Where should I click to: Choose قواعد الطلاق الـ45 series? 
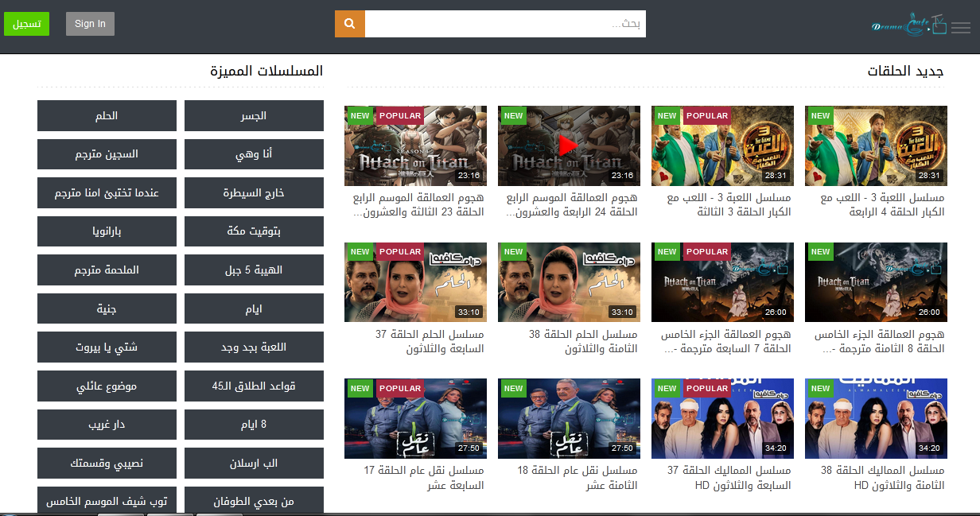[254, 386]
